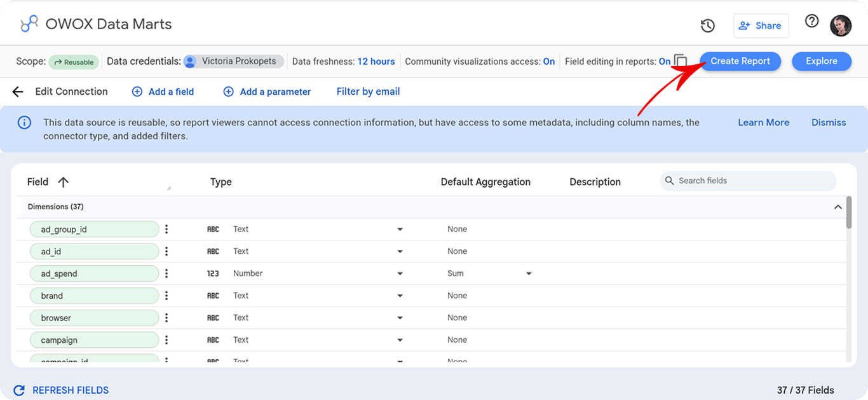Collapse the Dimensions (37) section
868x400 pixels.
(837, 207)
